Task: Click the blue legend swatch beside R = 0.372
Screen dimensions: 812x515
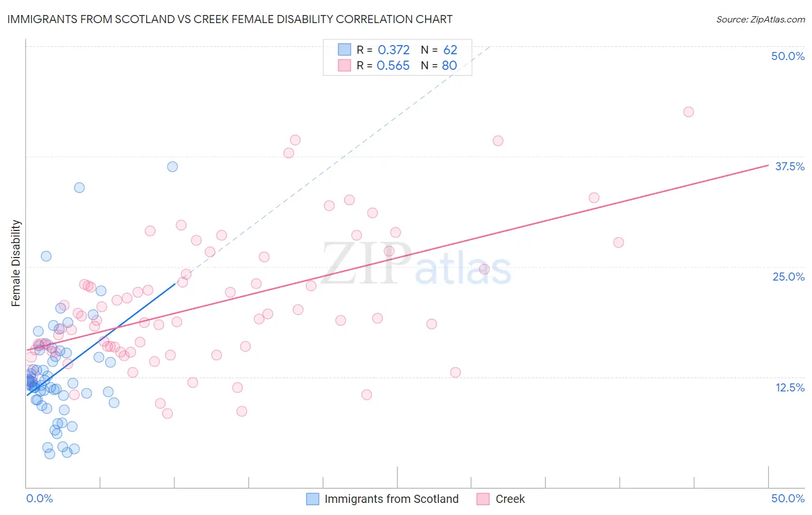Action: (344, 50)
